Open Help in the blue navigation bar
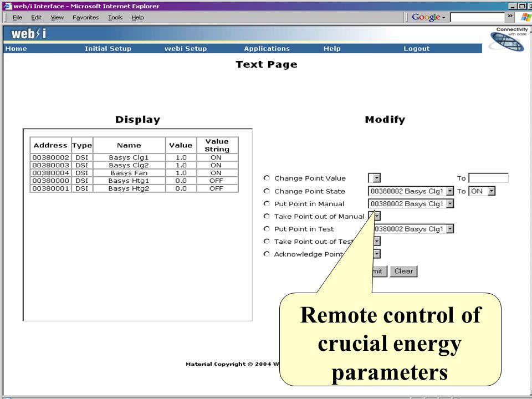532x399 pixels. click(332, 49)
